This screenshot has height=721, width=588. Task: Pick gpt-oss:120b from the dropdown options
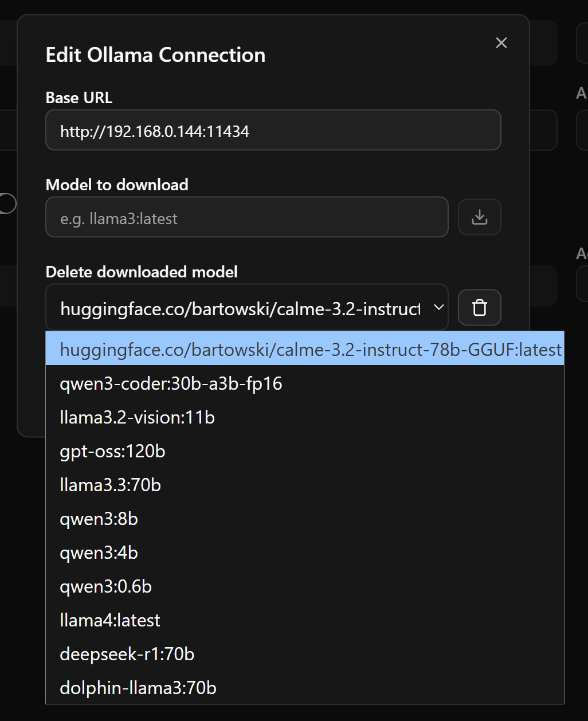(112, 451)
